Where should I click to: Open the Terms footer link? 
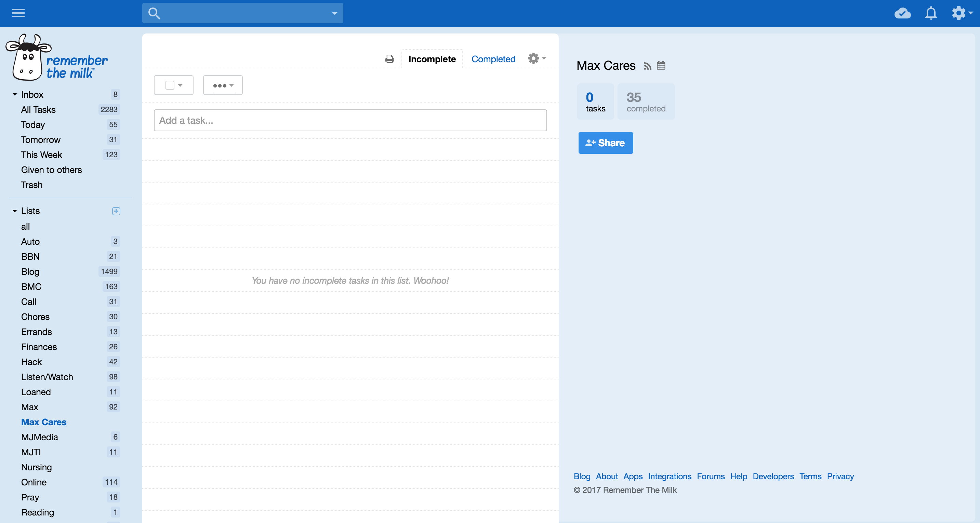810,476
